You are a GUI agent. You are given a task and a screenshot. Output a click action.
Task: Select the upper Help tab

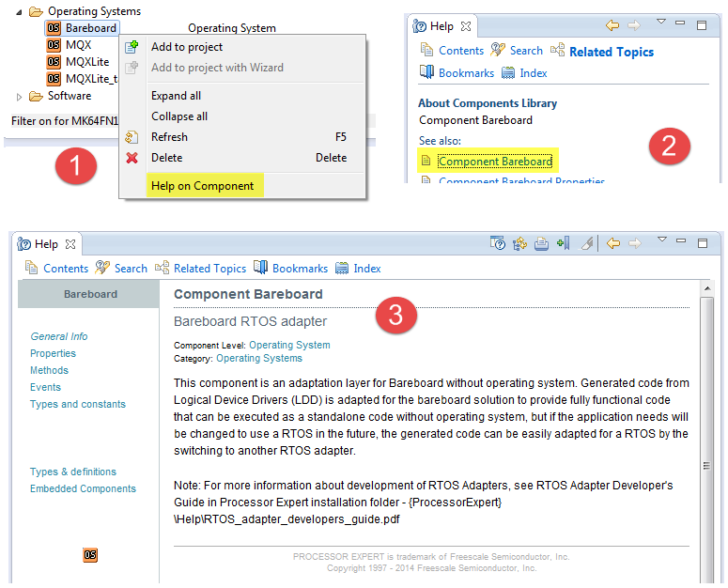point(441,26)
